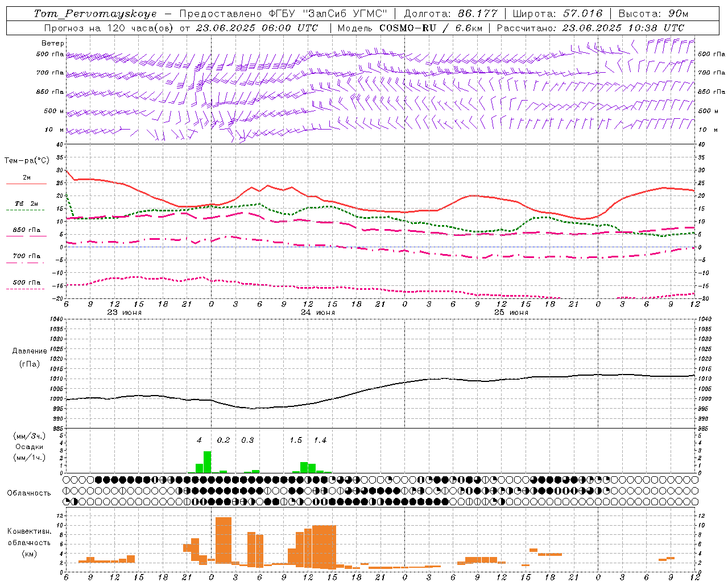Click the 3-hour precipitation value 0.2
Screen dimensions: 728x582
(224, 440)
